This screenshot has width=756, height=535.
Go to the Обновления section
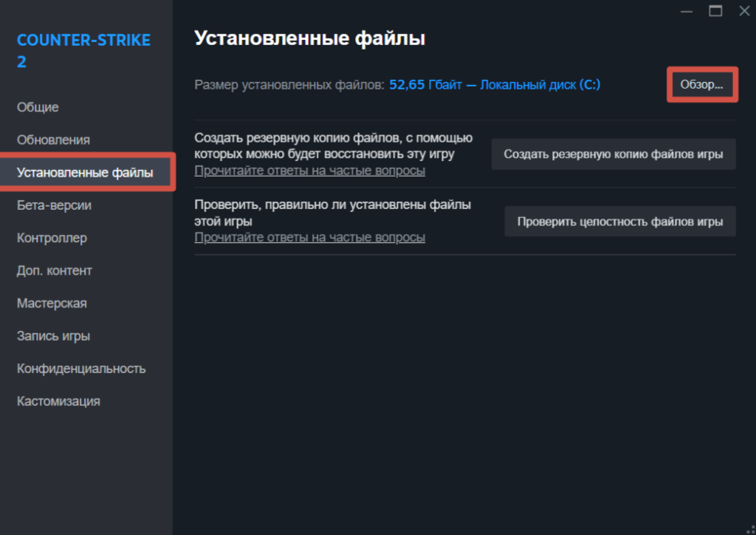coord(53,140)
